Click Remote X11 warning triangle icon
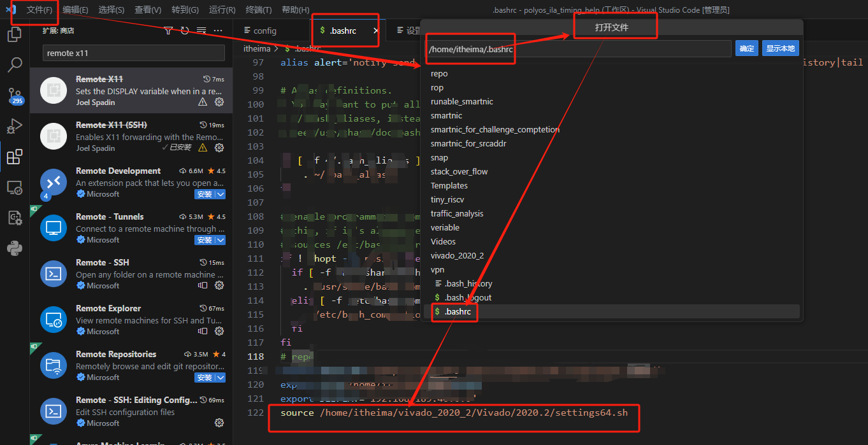Viewport: 868px width, 445px height. (203, 102)
